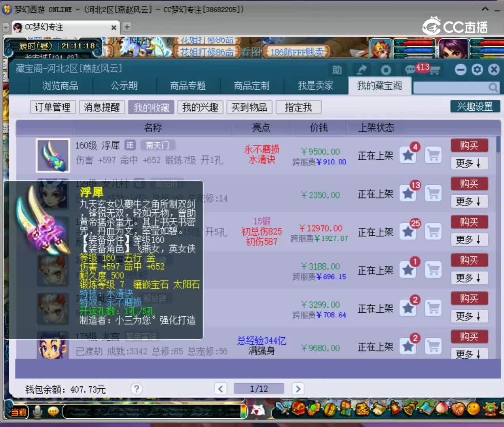504x427 pixels.
Task: Click 名称 column header
Action: (153, 127)
